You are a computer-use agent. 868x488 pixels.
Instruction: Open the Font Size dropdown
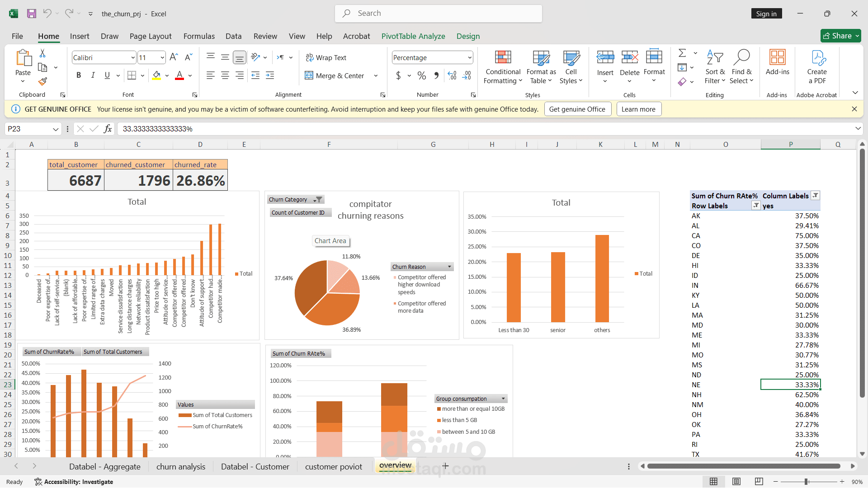pos(161,57)
